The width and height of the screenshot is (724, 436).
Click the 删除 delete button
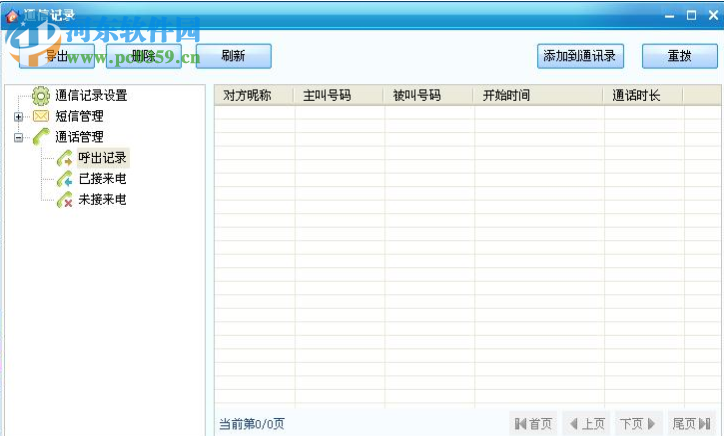(x=144, y=56)
